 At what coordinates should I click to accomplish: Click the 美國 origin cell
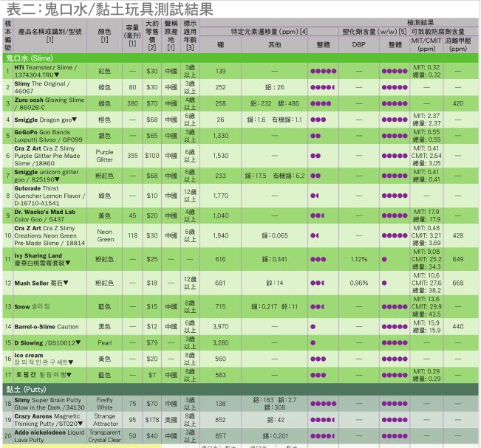(x=171, y=420)
